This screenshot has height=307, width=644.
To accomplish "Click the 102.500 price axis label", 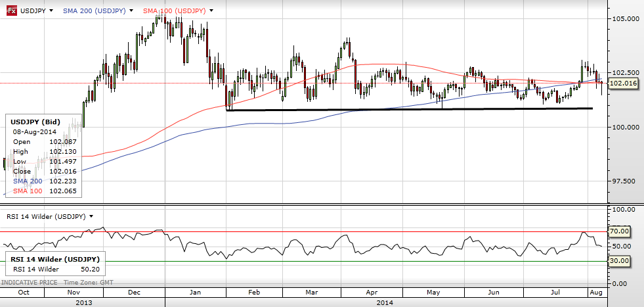I will click(625, 73).
